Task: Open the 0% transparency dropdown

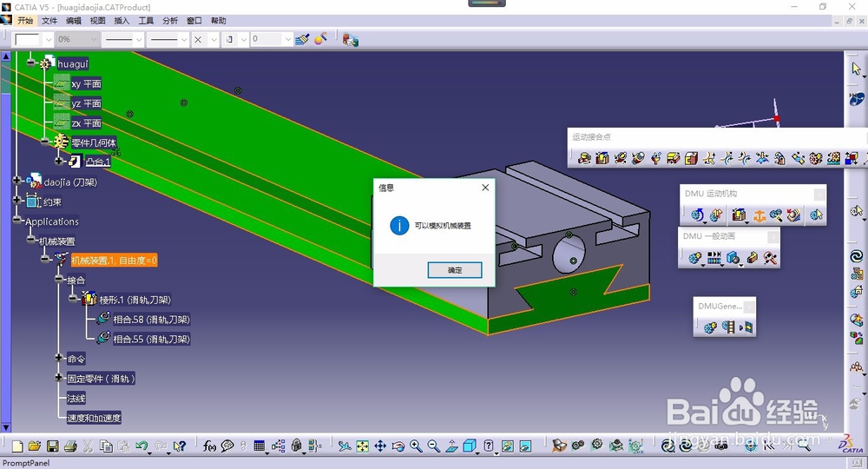Action: click(94, 39)
